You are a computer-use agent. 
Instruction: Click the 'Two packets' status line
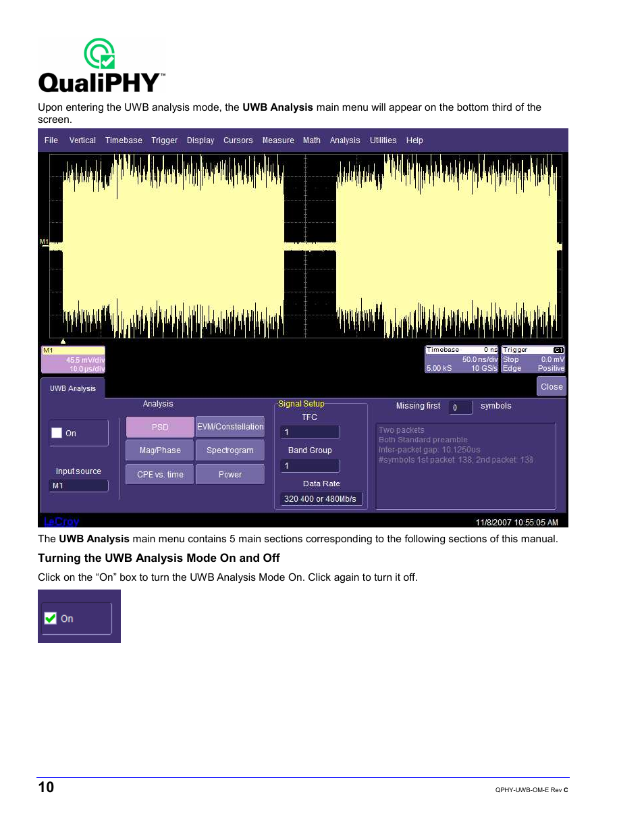pos(402,430)
